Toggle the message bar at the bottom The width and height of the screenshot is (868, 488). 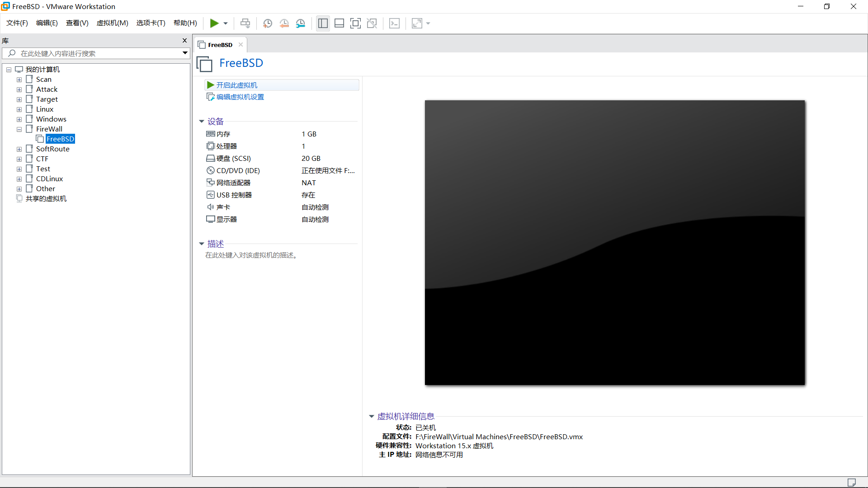click(852, 482)
